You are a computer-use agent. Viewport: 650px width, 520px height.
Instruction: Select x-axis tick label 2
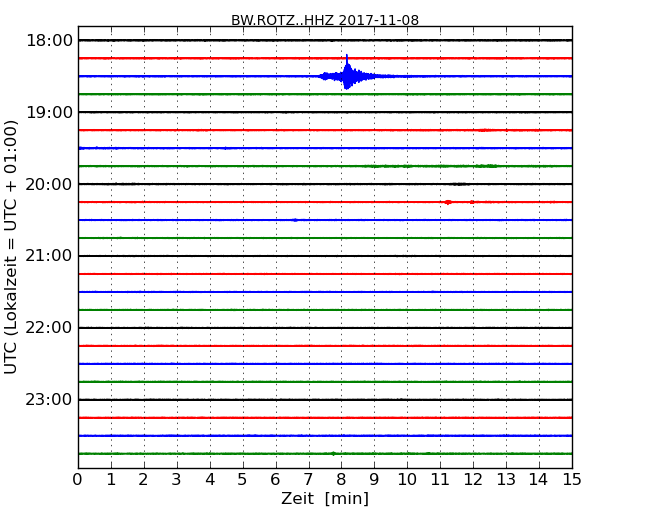point(143,480)
